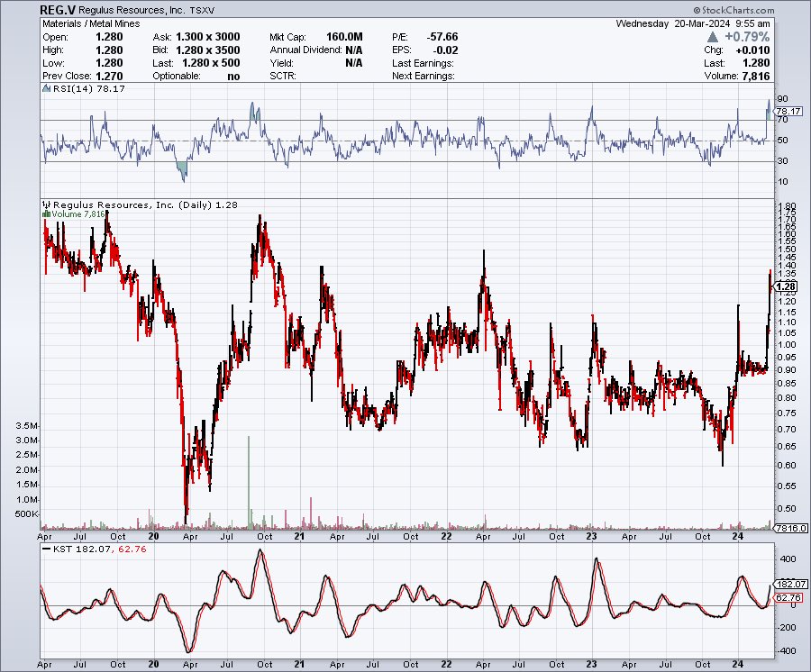Click the REG.V ticker symbol

[58, 10]
